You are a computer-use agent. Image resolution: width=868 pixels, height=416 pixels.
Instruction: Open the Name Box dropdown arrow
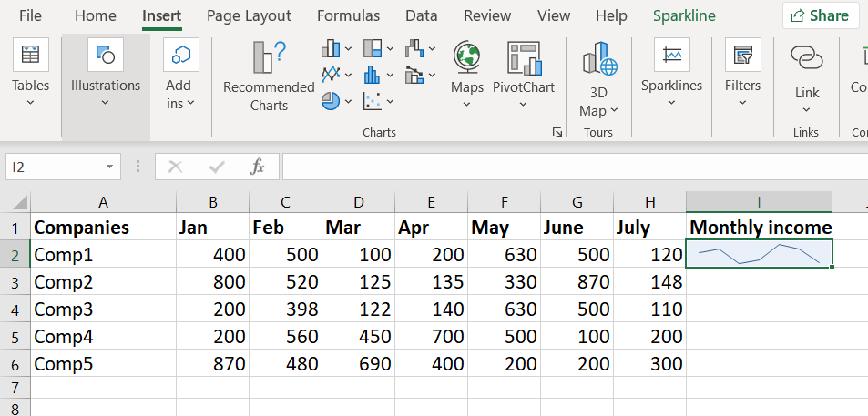[109, 167]
